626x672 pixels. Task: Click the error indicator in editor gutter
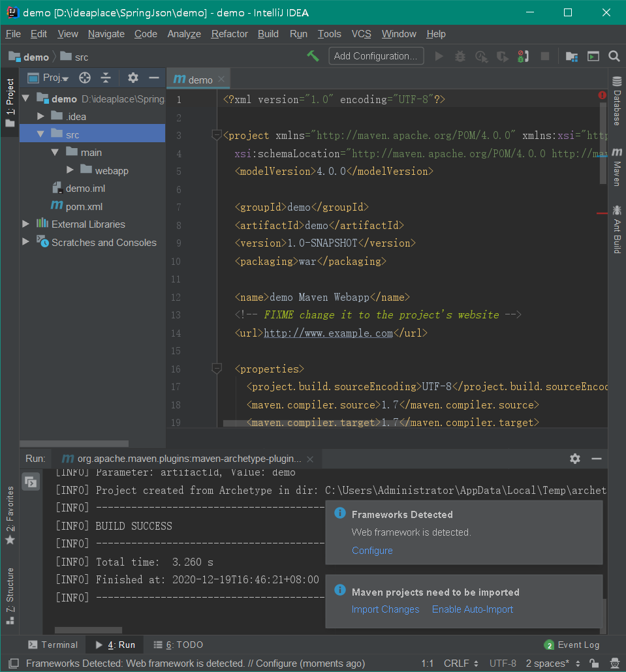click(602, 95)
